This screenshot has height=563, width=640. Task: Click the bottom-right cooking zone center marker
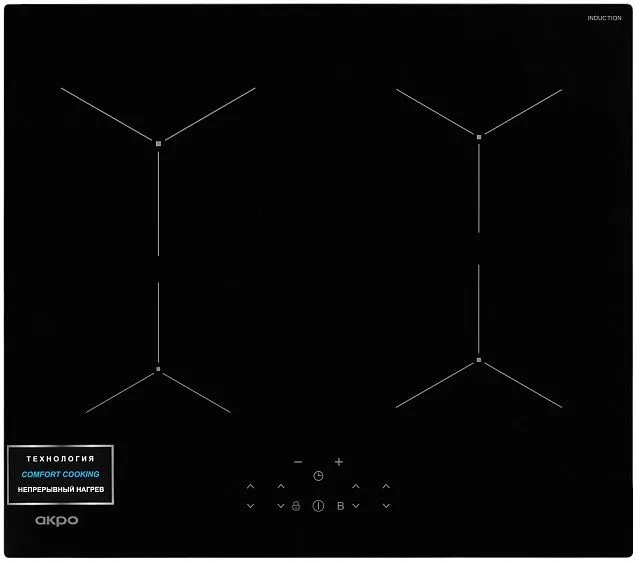tap(479, 360)
